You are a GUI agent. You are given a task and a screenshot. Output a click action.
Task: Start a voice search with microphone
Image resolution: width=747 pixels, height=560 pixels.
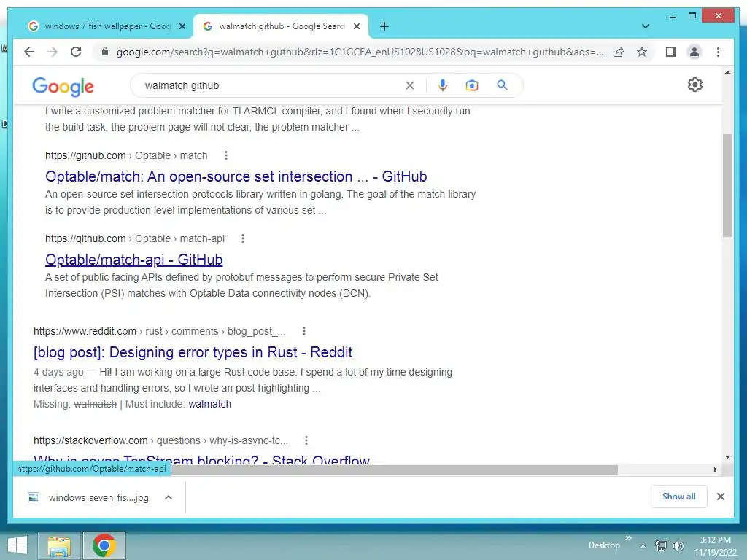[443, 85]
